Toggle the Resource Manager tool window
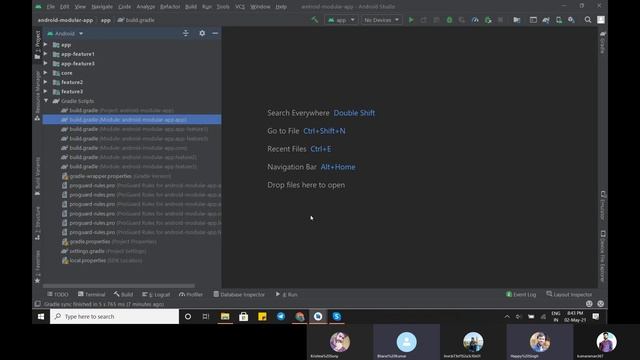 click(38, 96)
